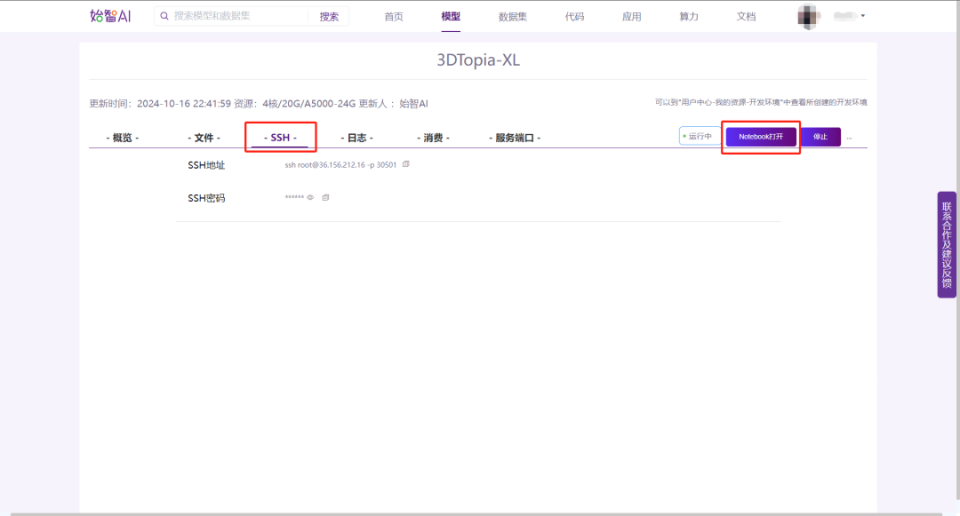Select the ssh root@36.156.212.16 address text
960x516 pixels.
coord(340,165)
